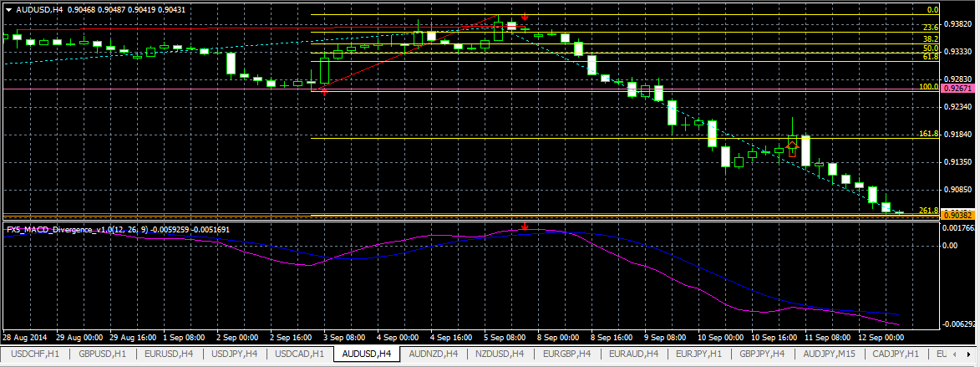980x367 pixels.
Task: Switch to the NZDUSD,H4 chart tab
Action: click(x=500, y=354)
